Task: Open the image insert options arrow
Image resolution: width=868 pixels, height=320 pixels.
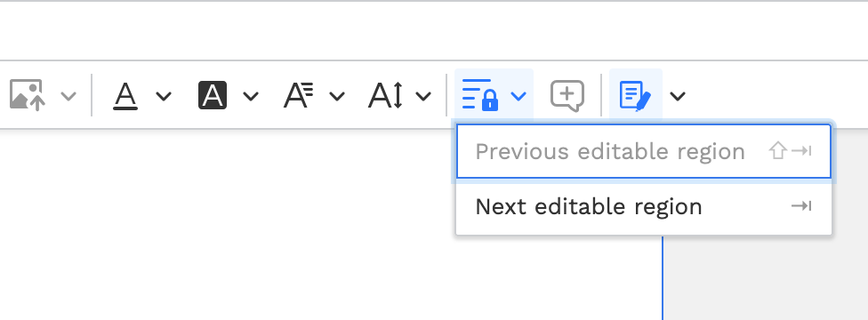Action: pyautogui.click(x=68, y=96)
